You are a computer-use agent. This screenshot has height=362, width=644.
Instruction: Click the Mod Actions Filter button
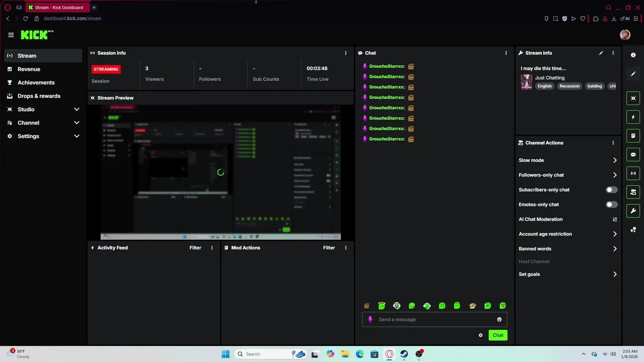click(x=329, y=248)
